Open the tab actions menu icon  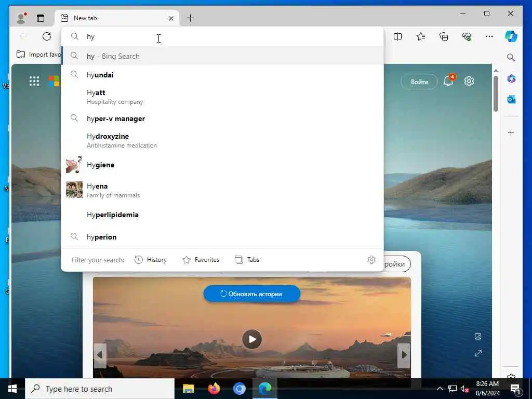[41, 18]
